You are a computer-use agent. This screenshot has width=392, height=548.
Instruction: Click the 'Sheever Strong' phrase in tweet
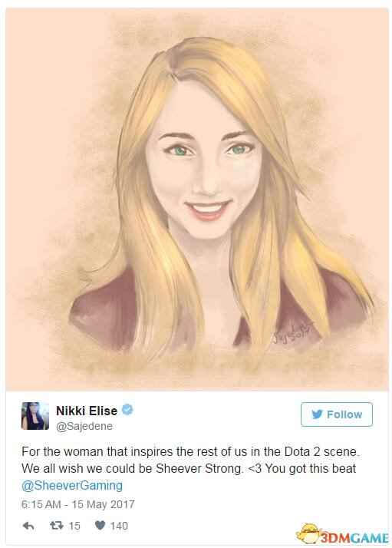coord(199,469)
